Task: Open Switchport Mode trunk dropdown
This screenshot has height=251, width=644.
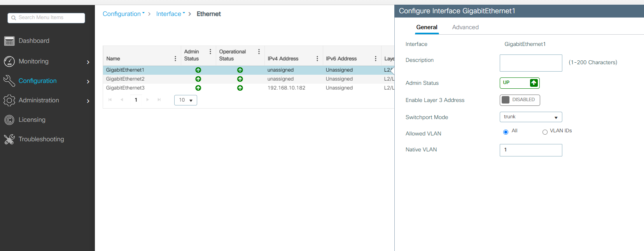Action: click(531, 117)
